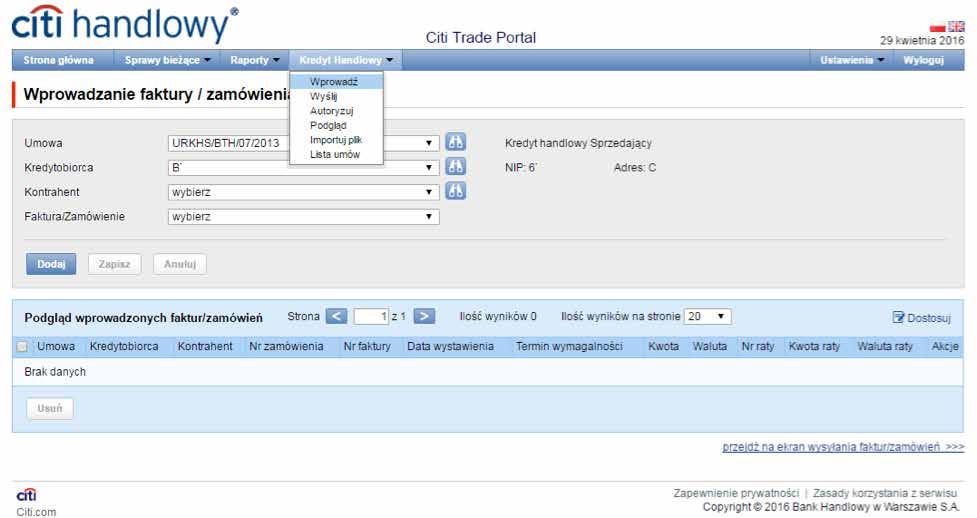Open the Kredytobiorca dropdown

coord(303,168)
